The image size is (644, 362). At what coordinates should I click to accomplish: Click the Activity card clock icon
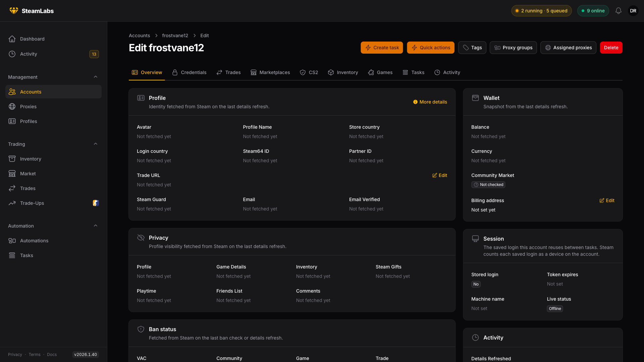(x=475, y=338)
